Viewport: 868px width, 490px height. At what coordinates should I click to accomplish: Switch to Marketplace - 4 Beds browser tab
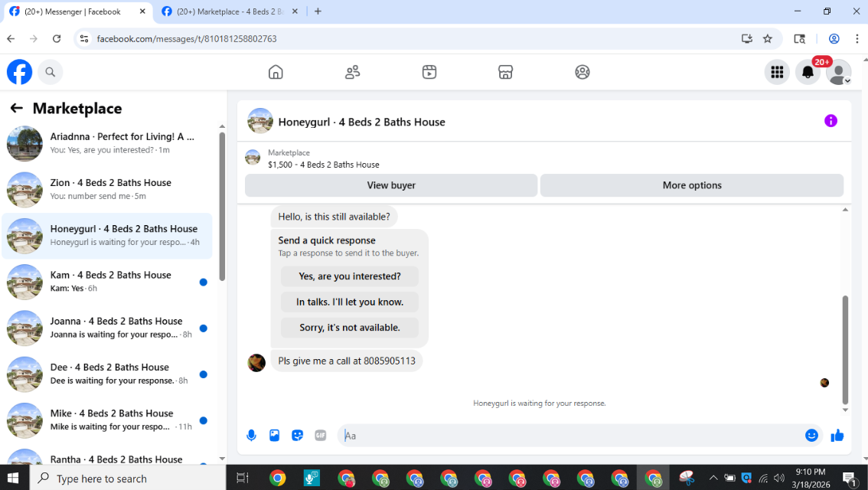(229, 11)
